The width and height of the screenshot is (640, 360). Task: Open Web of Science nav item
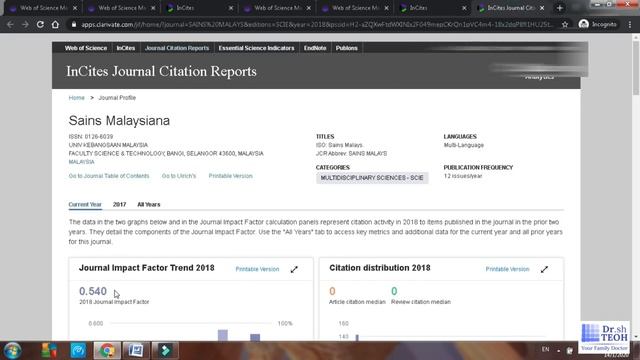coord(86,48)
